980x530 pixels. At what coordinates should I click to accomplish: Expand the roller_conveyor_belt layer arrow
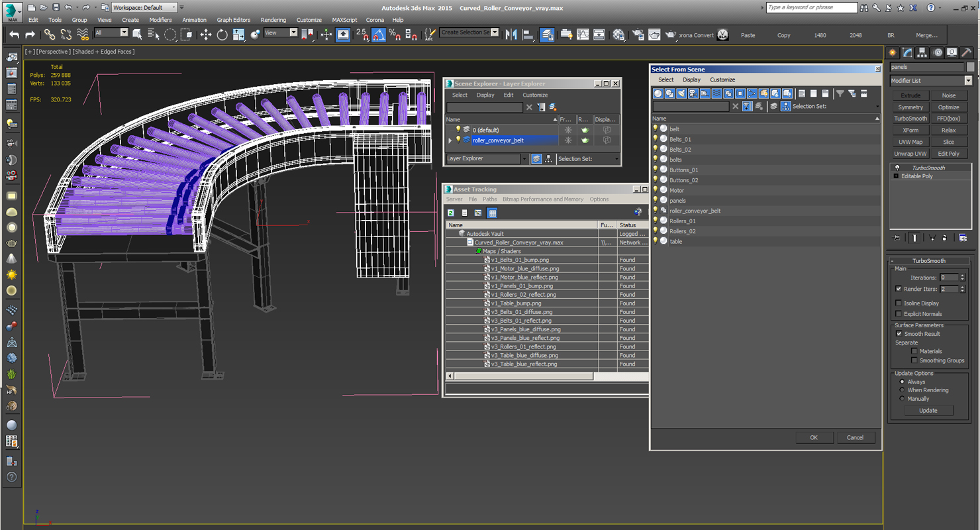[450, 140]
